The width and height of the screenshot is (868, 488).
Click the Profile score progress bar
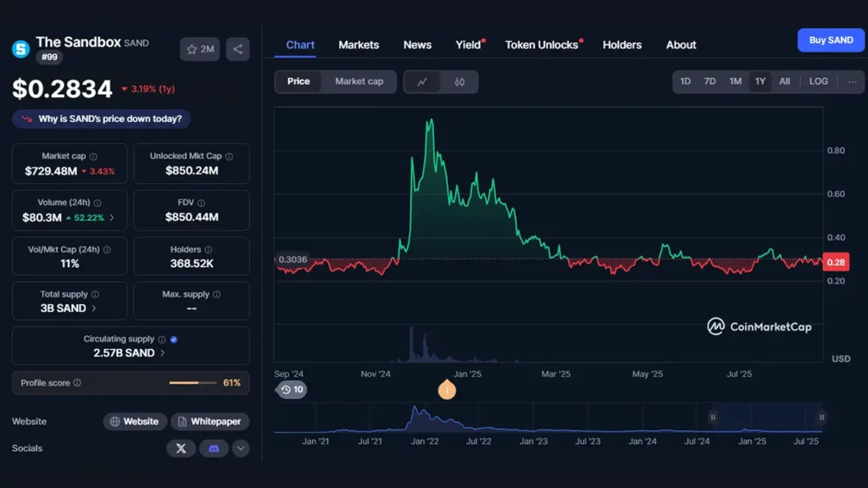tap(192, 383)
